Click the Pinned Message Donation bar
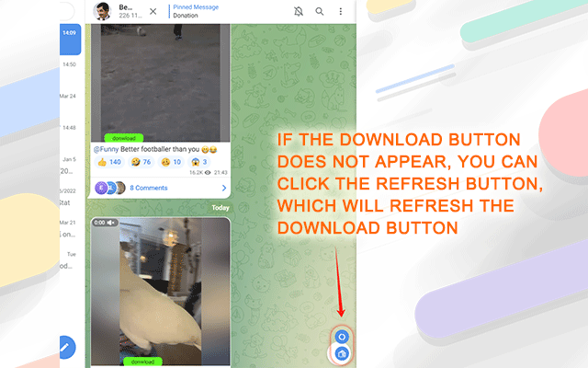 click(195, 11)
